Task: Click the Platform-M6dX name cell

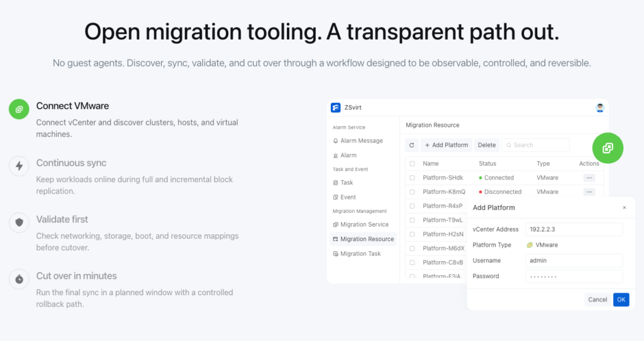Action: click(x=443, y=248)
